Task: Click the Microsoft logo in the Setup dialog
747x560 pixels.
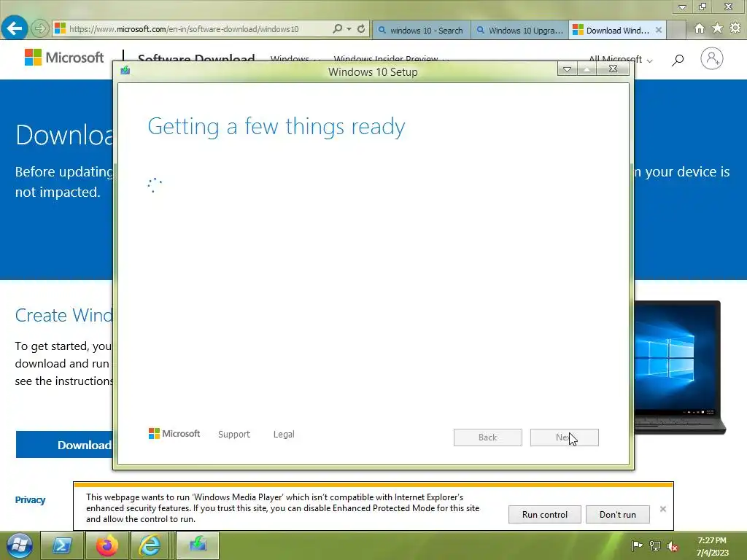Action: (x=174, y=433)
